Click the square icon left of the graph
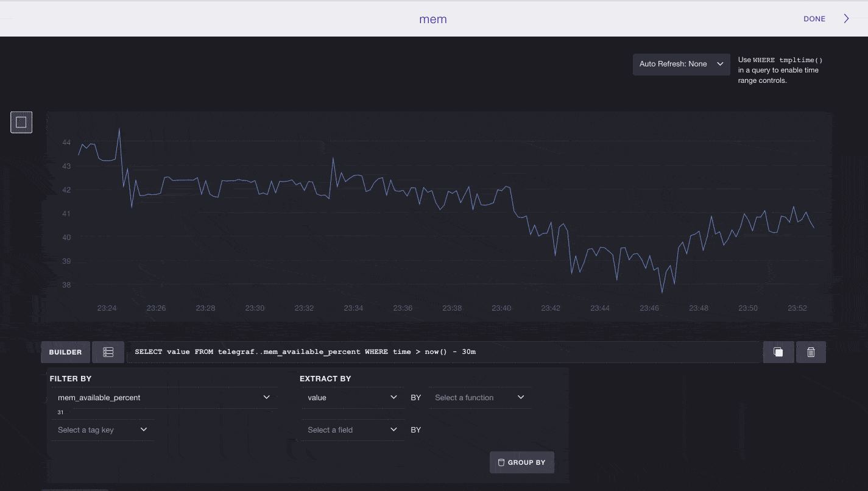868x491 pixels. point(21,122)
